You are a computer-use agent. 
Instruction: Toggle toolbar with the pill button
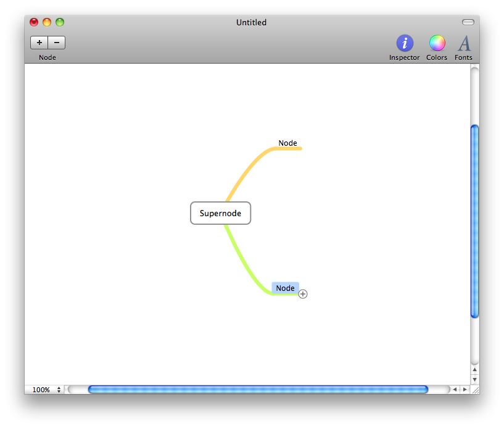[468, 22]
